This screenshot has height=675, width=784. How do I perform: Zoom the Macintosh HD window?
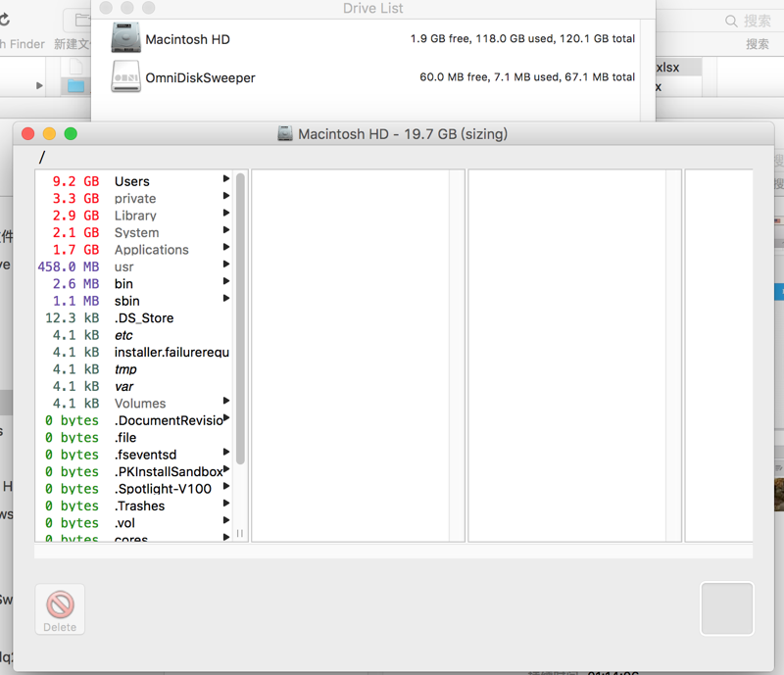[x=71, y=133]
